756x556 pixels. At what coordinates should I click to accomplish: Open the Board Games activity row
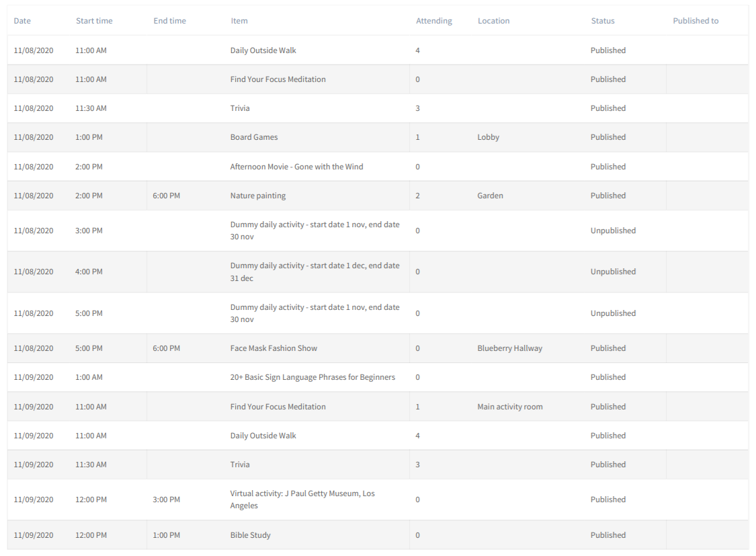point(253,137)
